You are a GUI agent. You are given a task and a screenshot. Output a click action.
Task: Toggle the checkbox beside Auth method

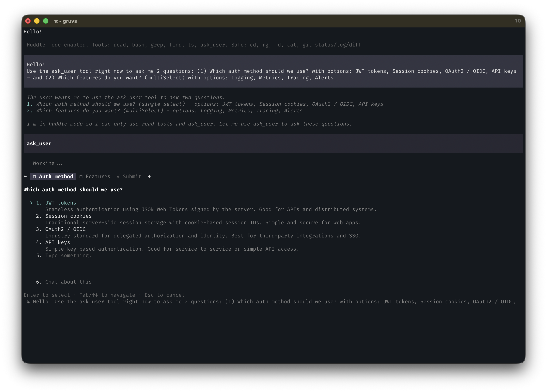click(34, 177)
